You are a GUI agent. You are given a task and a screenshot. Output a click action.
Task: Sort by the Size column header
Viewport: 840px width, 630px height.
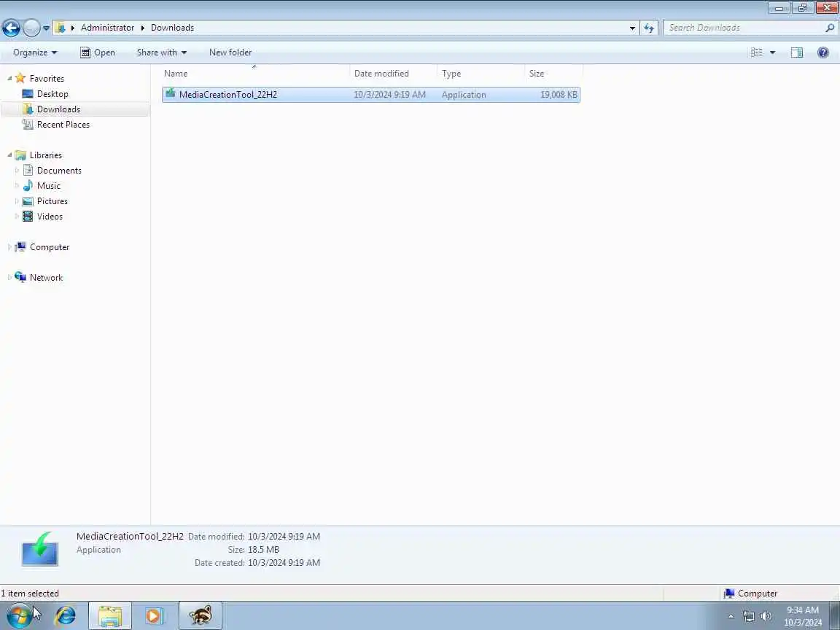click(553, 74)
